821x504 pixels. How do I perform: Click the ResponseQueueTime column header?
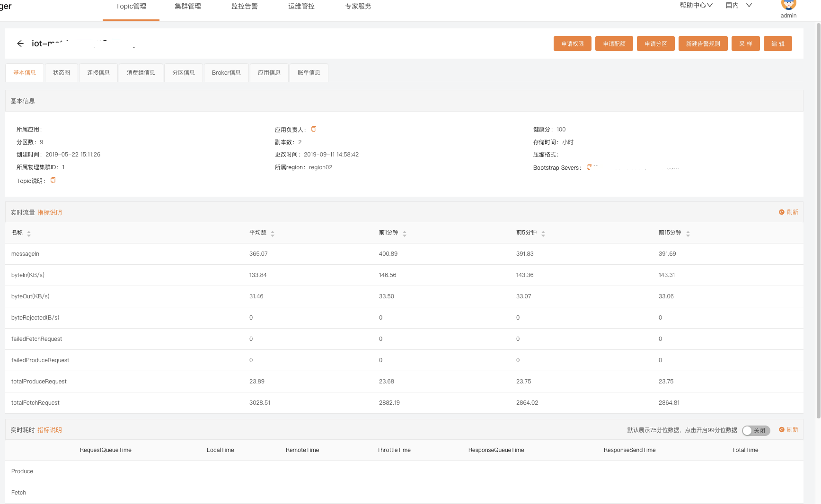click(x=496, y=450)
